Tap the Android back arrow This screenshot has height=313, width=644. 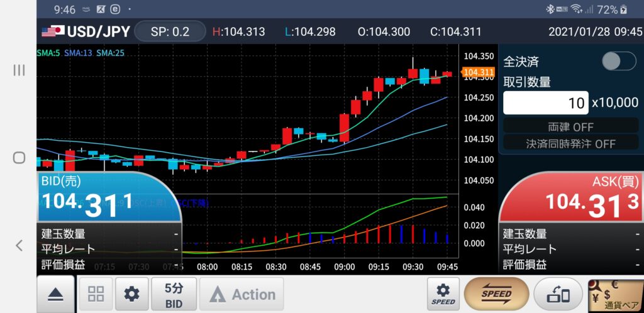19,246
